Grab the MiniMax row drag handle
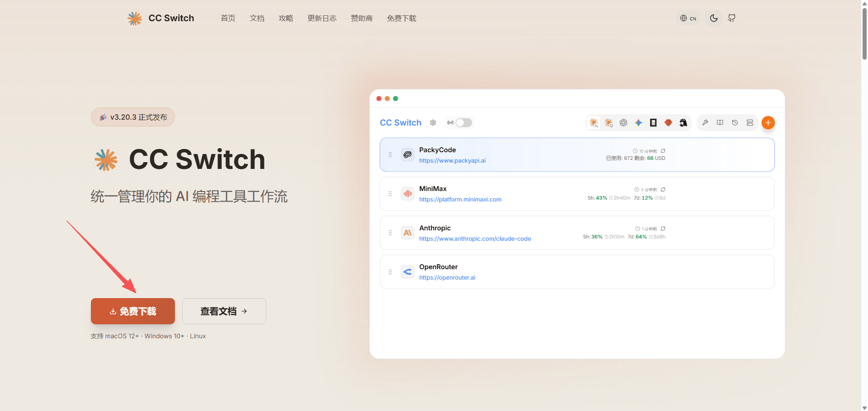868x411 pixels. coord(390,193)
